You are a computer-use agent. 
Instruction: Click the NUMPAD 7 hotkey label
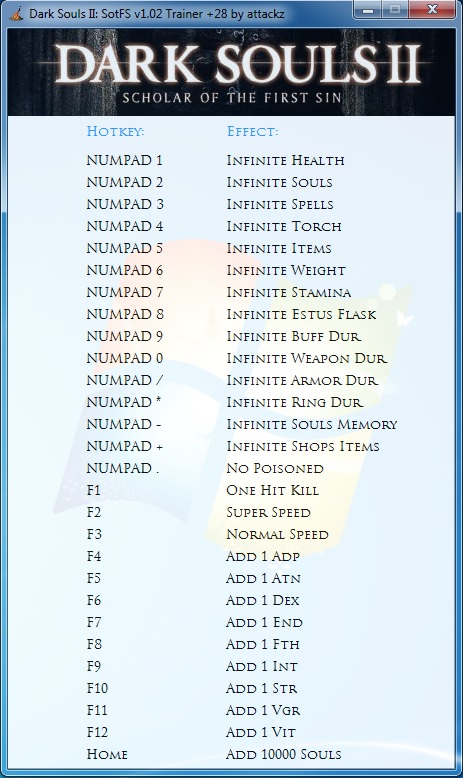pyautogui.click(x=125, y=292)
